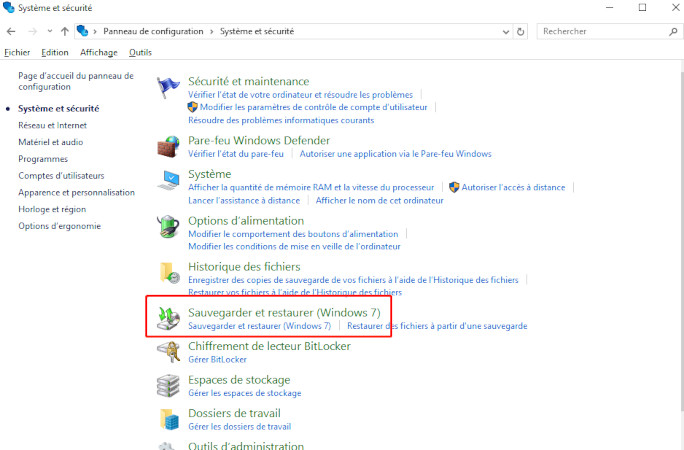Go up one level with the up arrow
Viewport: 684px width, 450px height.
(x=65, y=31)
